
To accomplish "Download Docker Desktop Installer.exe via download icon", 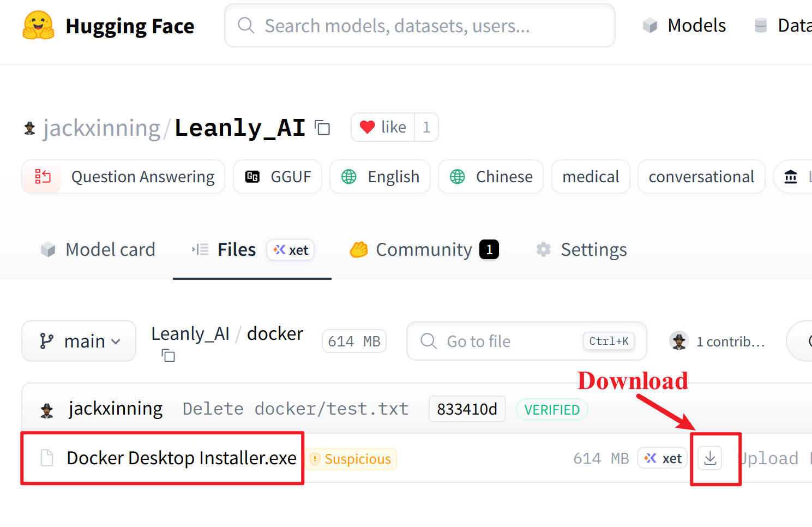I will pos(710,458).
